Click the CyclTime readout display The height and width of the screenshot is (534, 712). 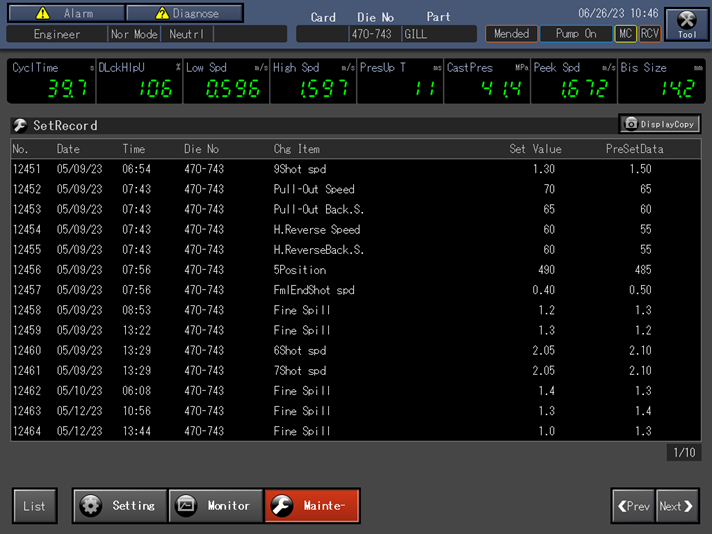coord(50,81)
